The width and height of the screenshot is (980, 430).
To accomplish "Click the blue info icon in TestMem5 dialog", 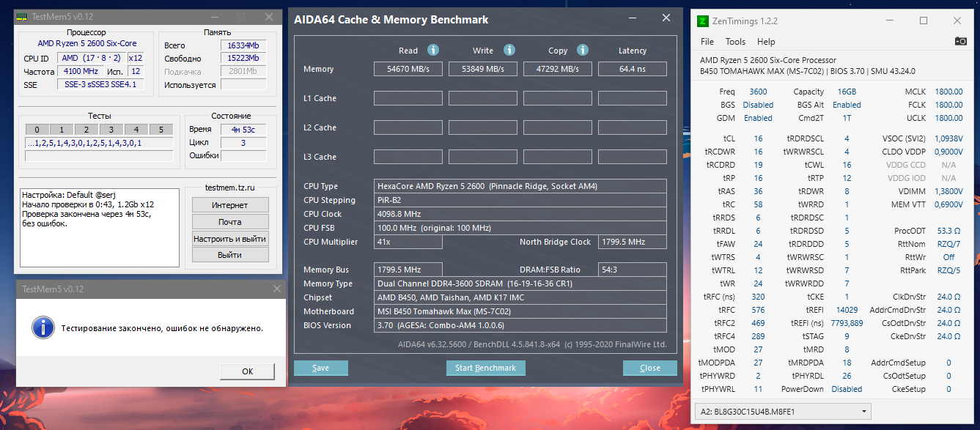I will [x=43, y=327].
